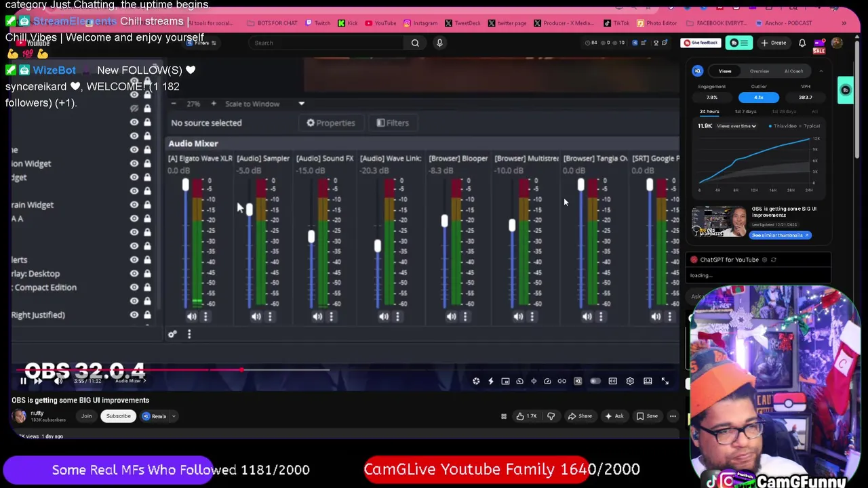This screenshot has width=868, height=488.
Task: Mute the Audio Wave Link channel
Action: tap(384, 317)
